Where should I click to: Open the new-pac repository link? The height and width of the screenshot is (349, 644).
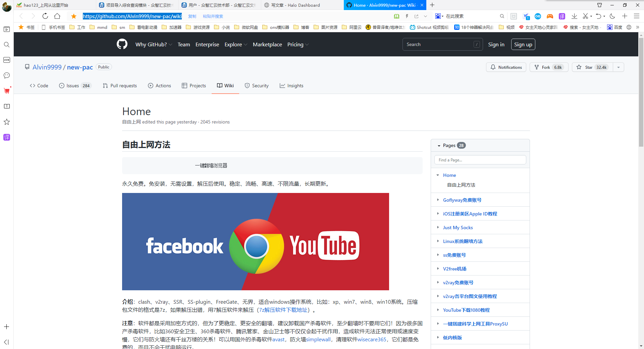[x=80, y=67]
